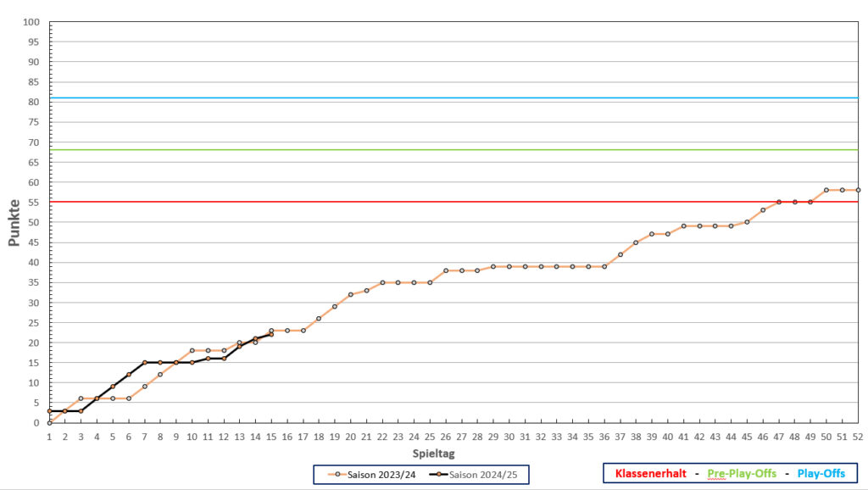This screenshot has width=868, height=490.
Task: Click the red Klassenerhalt label
Action: (x=650, y=473)
